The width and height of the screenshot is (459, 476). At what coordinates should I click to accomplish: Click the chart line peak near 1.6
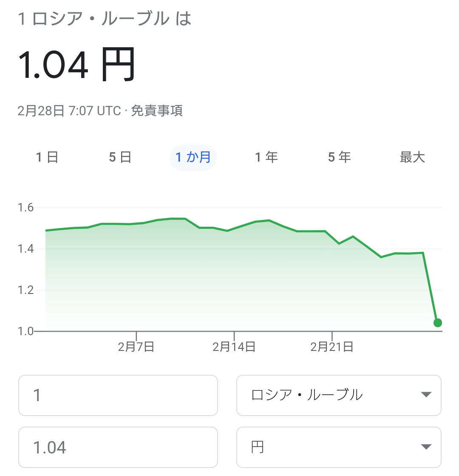tap(178, 218)
